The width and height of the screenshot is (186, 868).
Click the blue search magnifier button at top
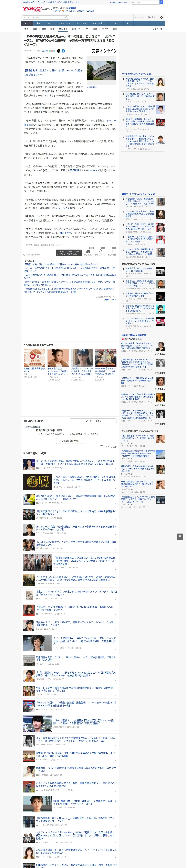coord(161,2)
